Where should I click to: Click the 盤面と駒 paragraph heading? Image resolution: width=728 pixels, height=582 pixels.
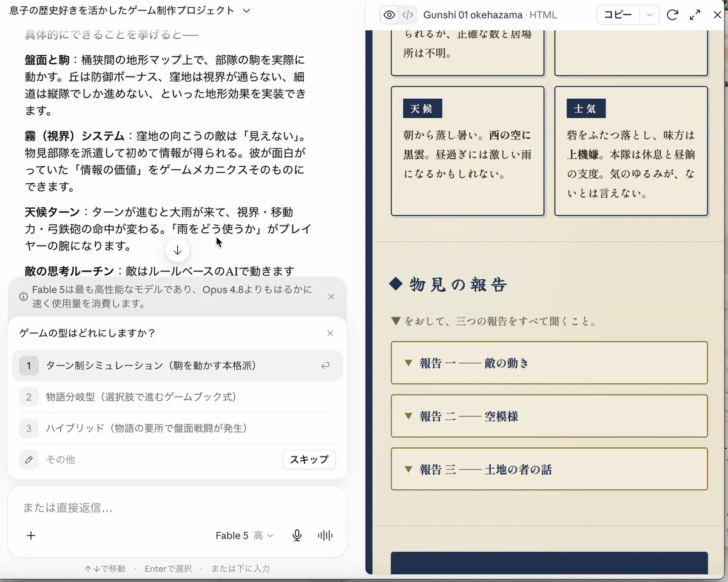[46, 60]
